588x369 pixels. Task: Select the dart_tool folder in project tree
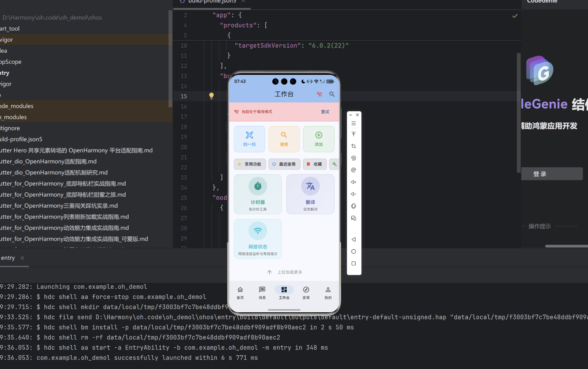[10, 29]
